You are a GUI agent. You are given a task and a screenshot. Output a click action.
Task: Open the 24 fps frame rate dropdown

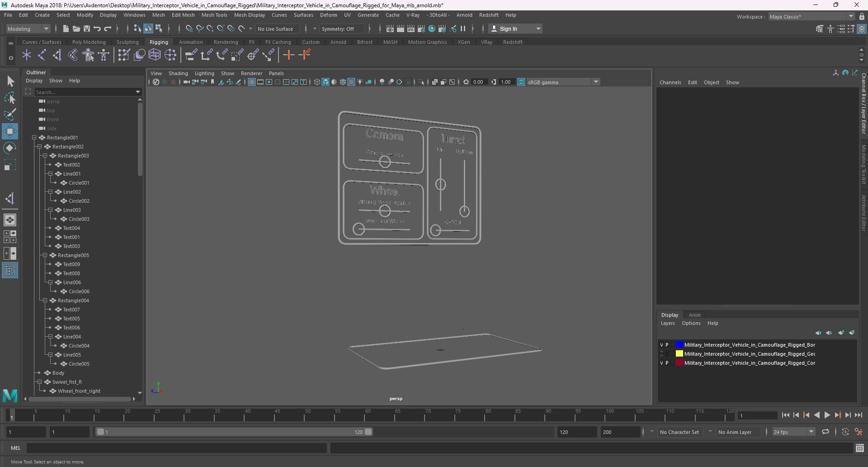tap(793, 432)
